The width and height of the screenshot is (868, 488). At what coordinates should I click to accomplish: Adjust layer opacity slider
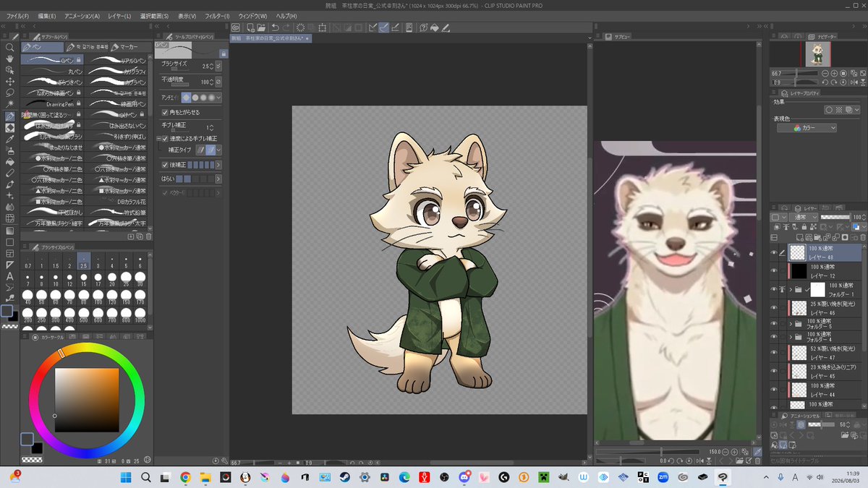coord(834,217)
